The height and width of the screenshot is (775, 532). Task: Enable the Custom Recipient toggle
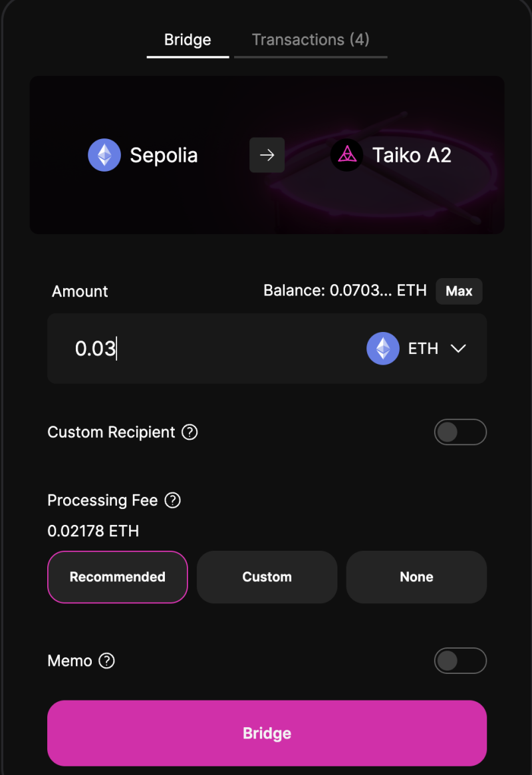pyautogui.click(x=460, y=432)
